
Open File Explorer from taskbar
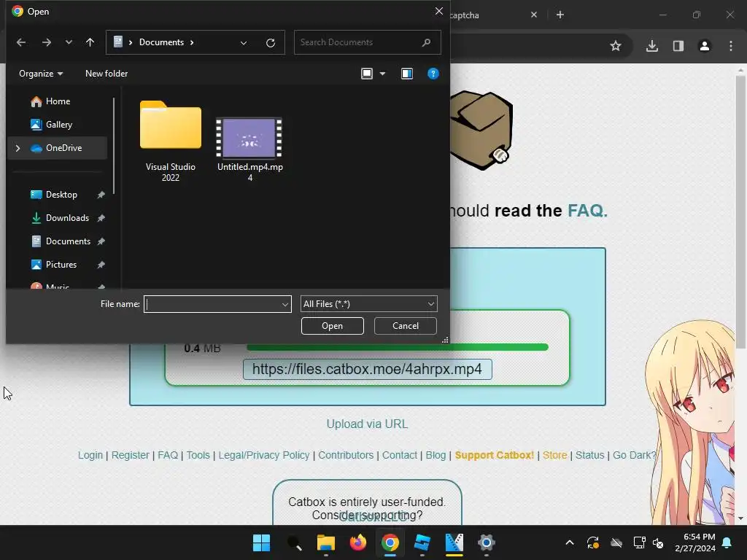tap(326, 542)
